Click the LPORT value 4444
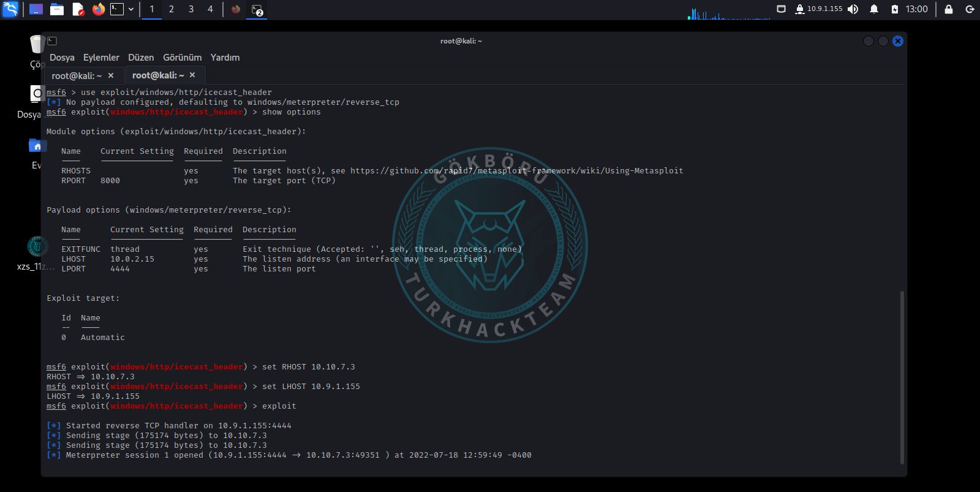The height and width of the screenshot is (492, 980). pyautogui.click(x=120, y=269)
